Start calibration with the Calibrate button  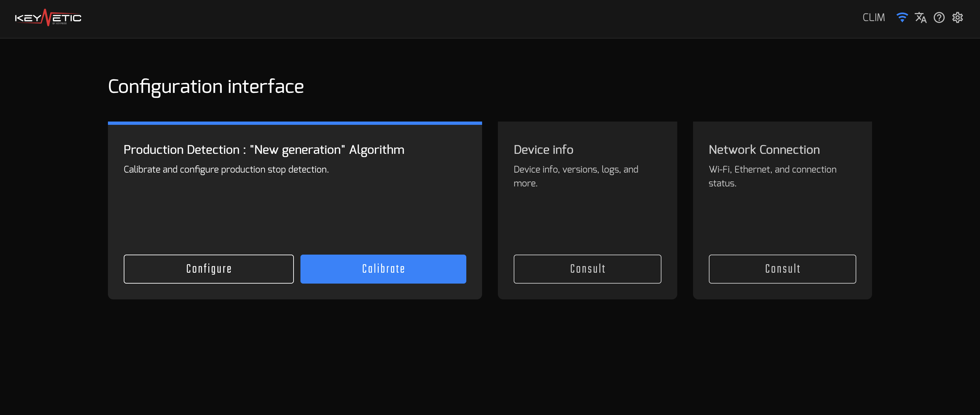383,269
